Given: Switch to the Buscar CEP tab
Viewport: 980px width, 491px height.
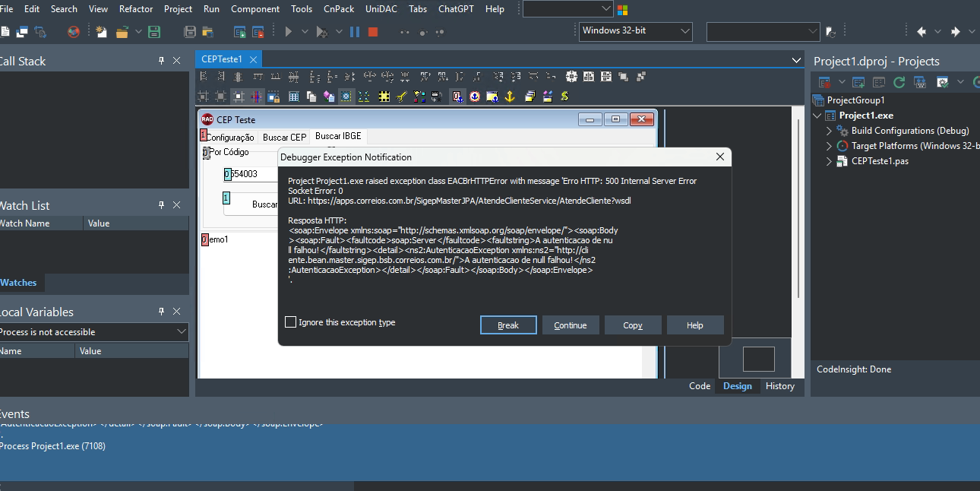Looking at the screenshot, I should (285, 138).
